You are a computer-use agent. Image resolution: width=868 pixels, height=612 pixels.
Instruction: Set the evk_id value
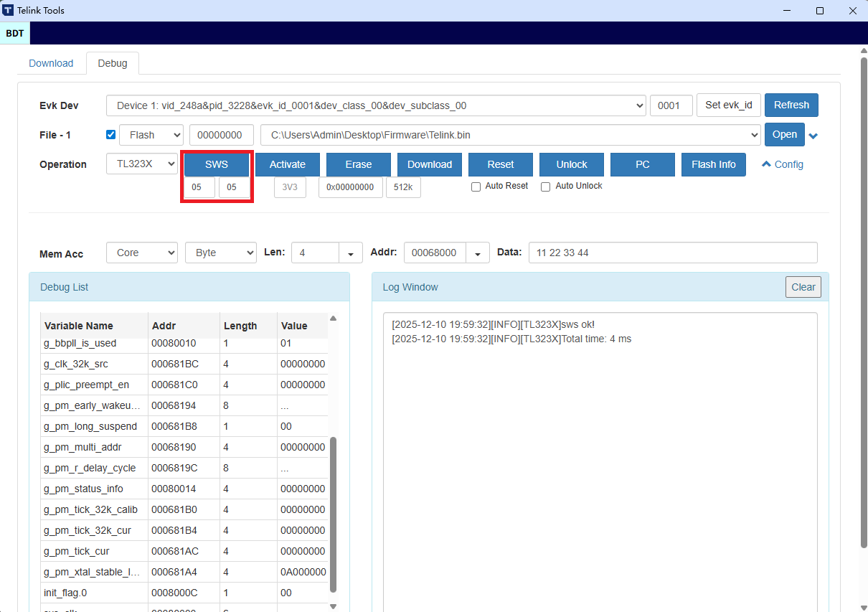[x=728, y=105]
